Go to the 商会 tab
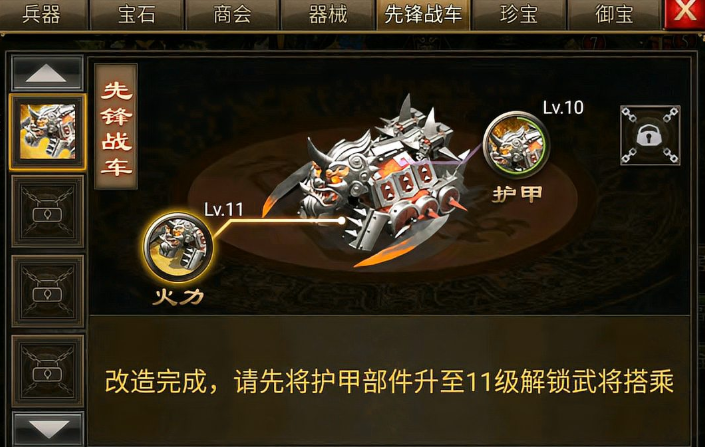Image resolution: width=705 pixels, height=447 pixels. pyautogui.click(x=232, y=15)
